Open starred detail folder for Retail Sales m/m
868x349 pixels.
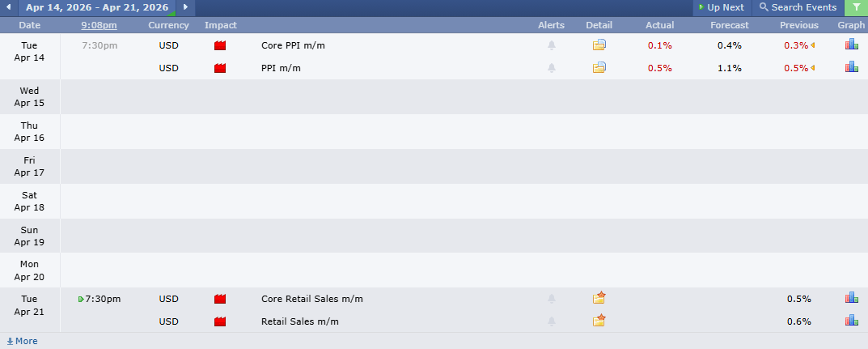pos(599,321)
